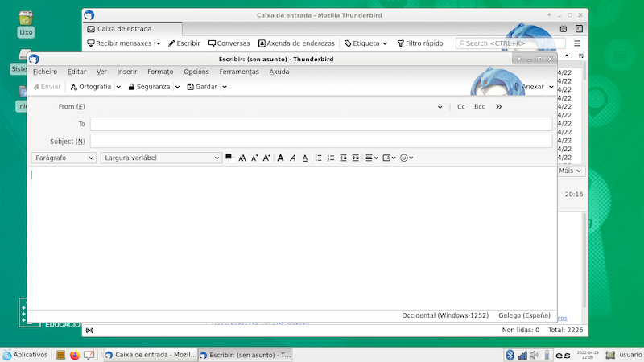Click the Anexar attach button
644x362 pixels.
(x=529, y=87)
